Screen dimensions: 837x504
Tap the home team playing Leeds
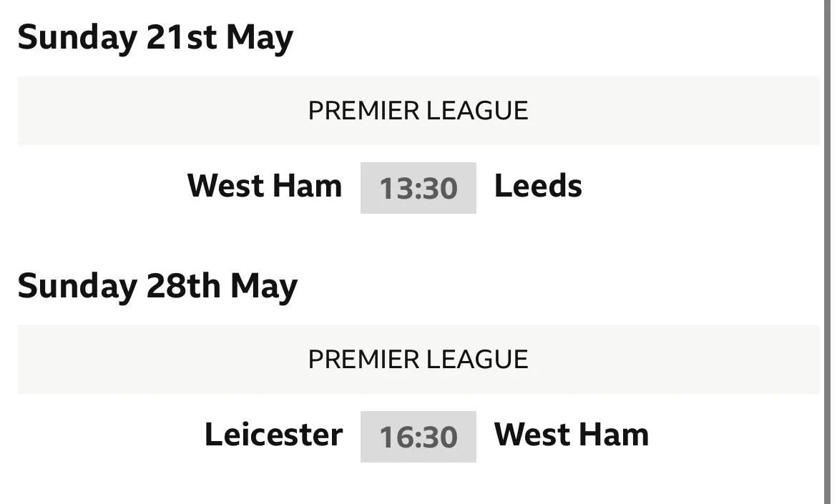(265, 187)
